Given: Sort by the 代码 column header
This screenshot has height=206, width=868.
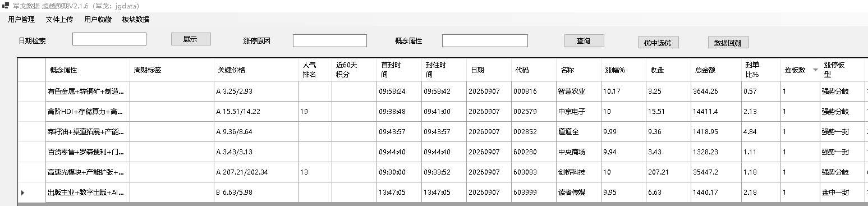Looking at the screenshot, I should [534, 70].
